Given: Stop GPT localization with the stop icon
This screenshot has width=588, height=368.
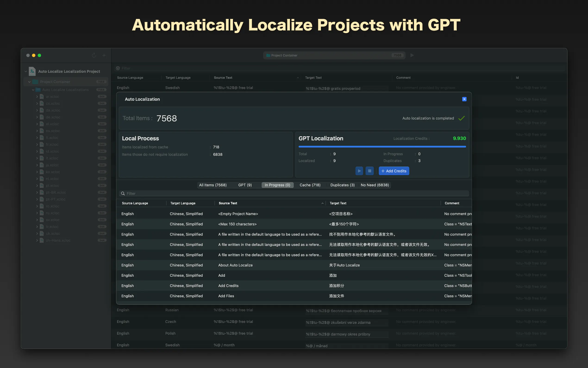Looking at the screenshot, I should pyautogui.click(x=369, y=171).
